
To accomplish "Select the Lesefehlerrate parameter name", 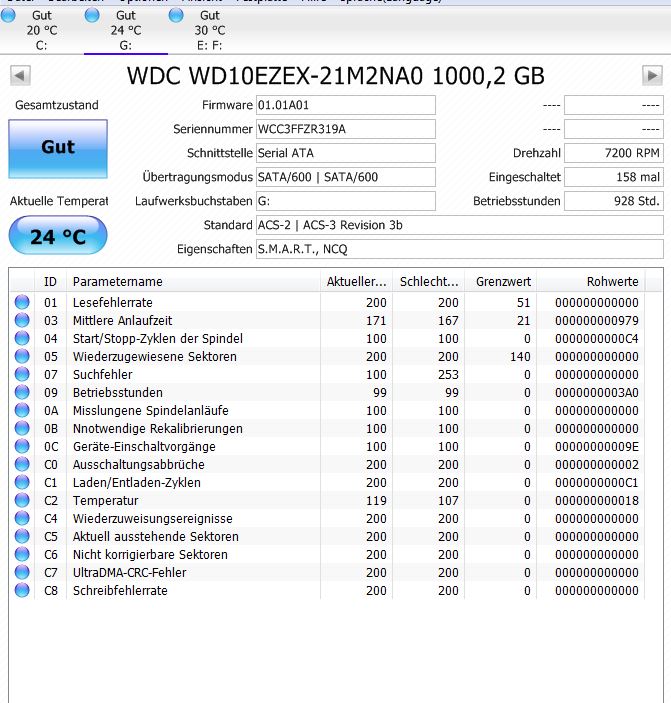I will coord(113,303).
